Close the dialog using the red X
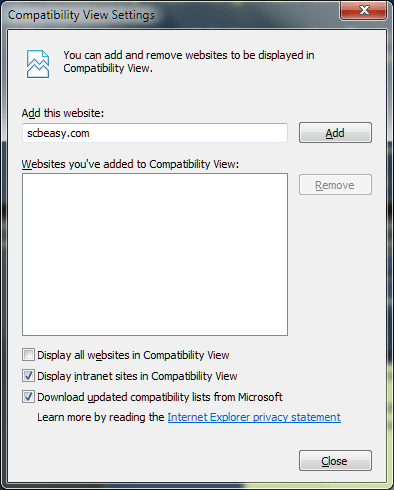The image size is (394, 490). pos(363,10)
